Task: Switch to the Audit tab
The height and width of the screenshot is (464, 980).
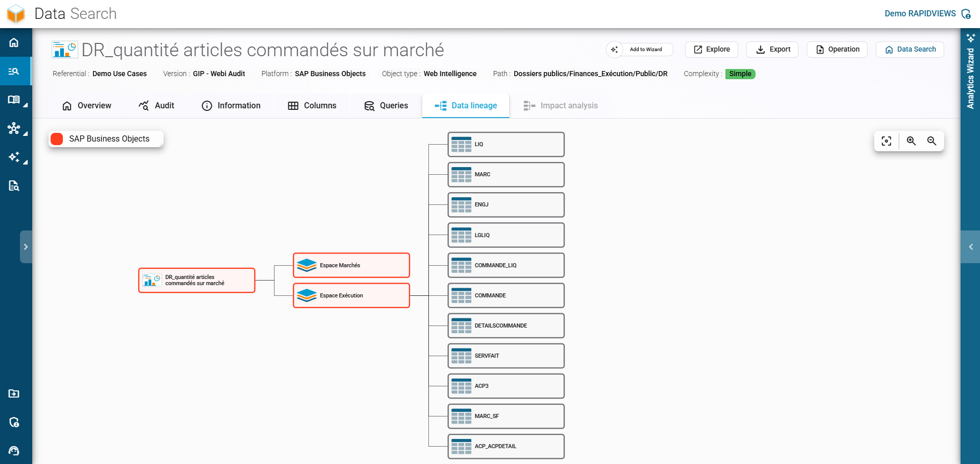Action: tap(156, 106)
